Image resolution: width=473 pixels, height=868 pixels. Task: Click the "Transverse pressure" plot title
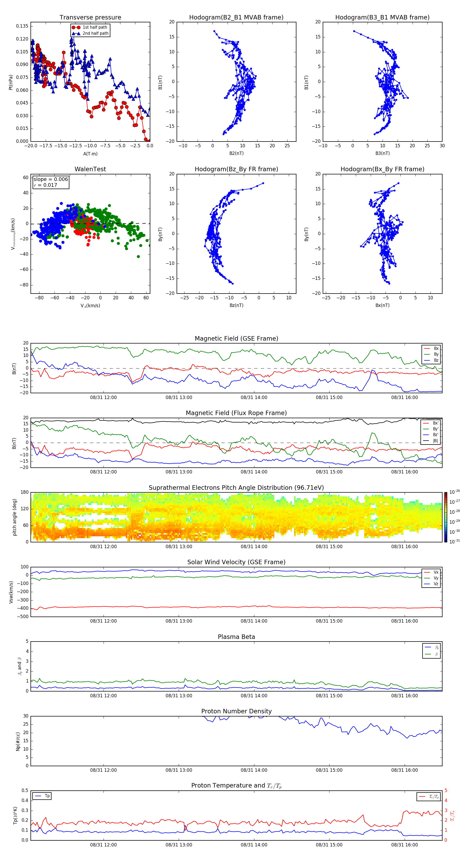(x=90, y=17)
